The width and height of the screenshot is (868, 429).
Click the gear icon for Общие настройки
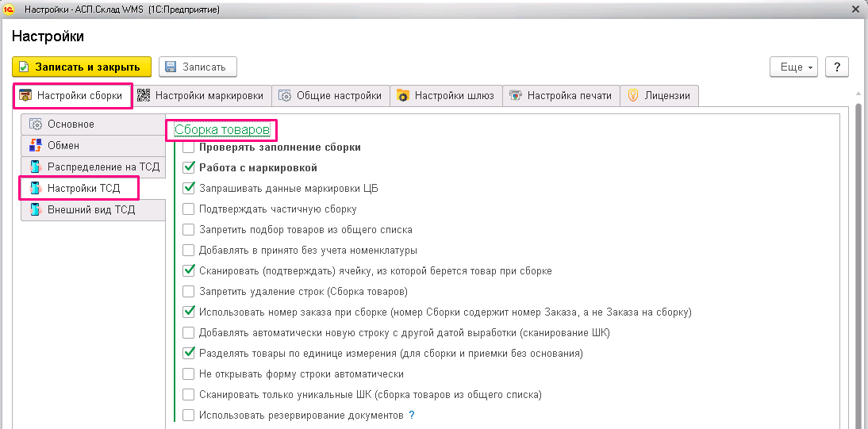click(285, 95)
